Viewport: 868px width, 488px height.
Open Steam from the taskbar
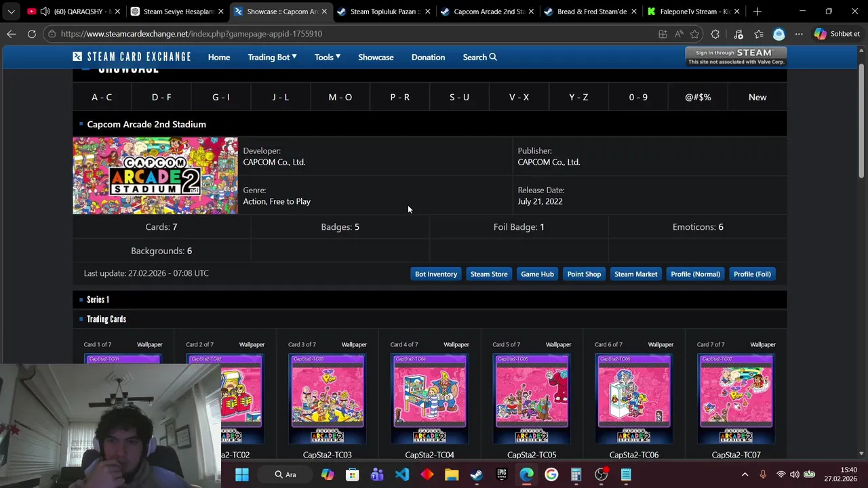click(x=477, y=474)
